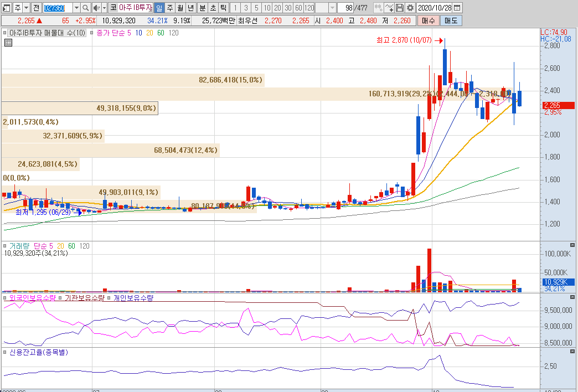The image size is (578, 392).
Task: Click the magnifier stock search icon
Action: pyautogui.click(x=85, y=8)
